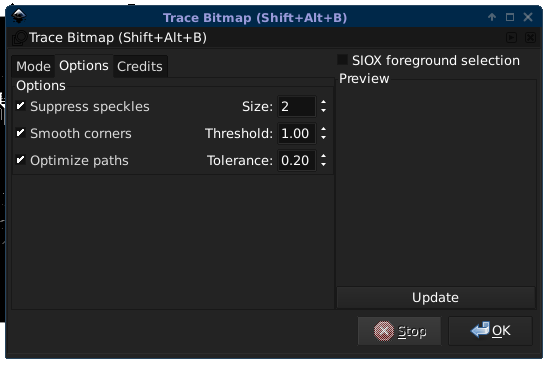The height and width of the screenshot is (366, 547).
Task: Click the Stop button
Action: tap(399, 331)
